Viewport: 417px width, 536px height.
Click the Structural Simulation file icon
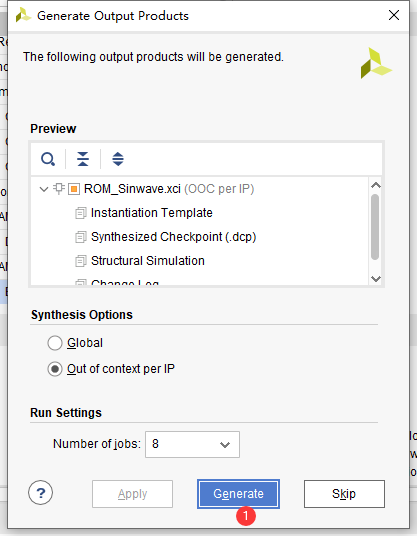tap(81, 261)
